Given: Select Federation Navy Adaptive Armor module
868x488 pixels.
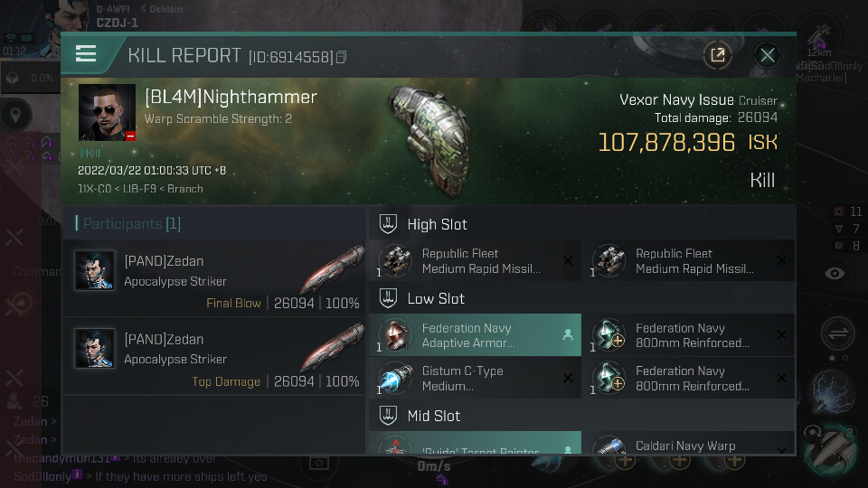Looking at the screenshot, I should click(x=475, y=335).
